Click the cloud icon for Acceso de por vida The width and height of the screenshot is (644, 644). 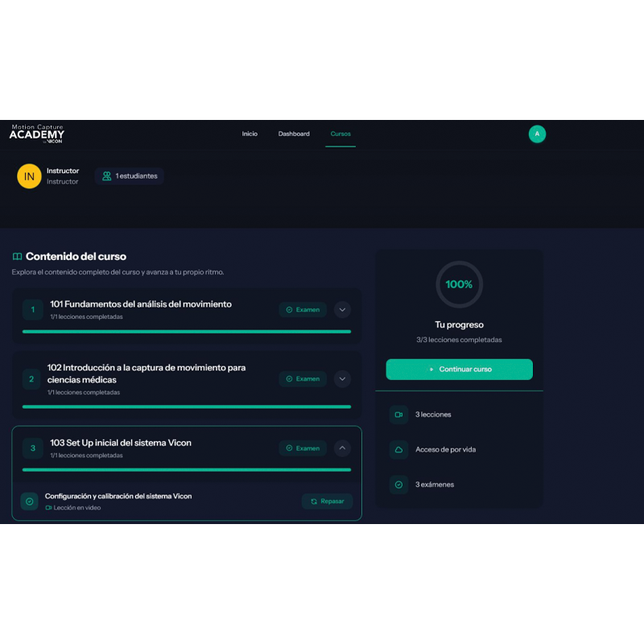pyautogui.click(x=398, y=450)
